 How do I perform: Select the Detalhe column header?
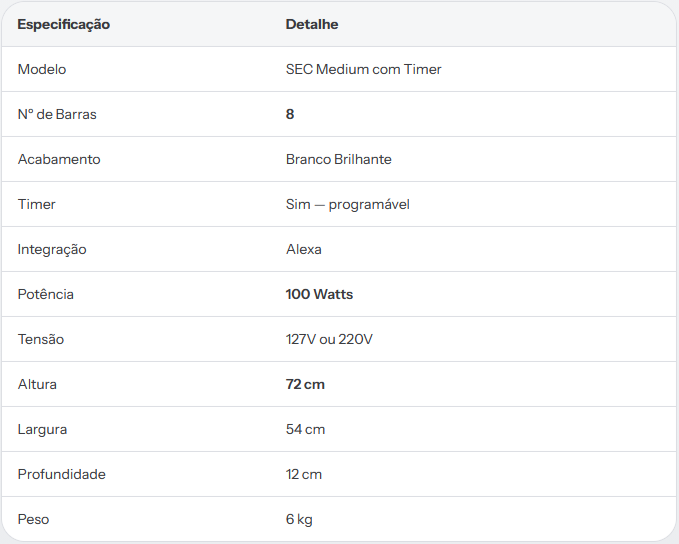[x=312, y=24]
